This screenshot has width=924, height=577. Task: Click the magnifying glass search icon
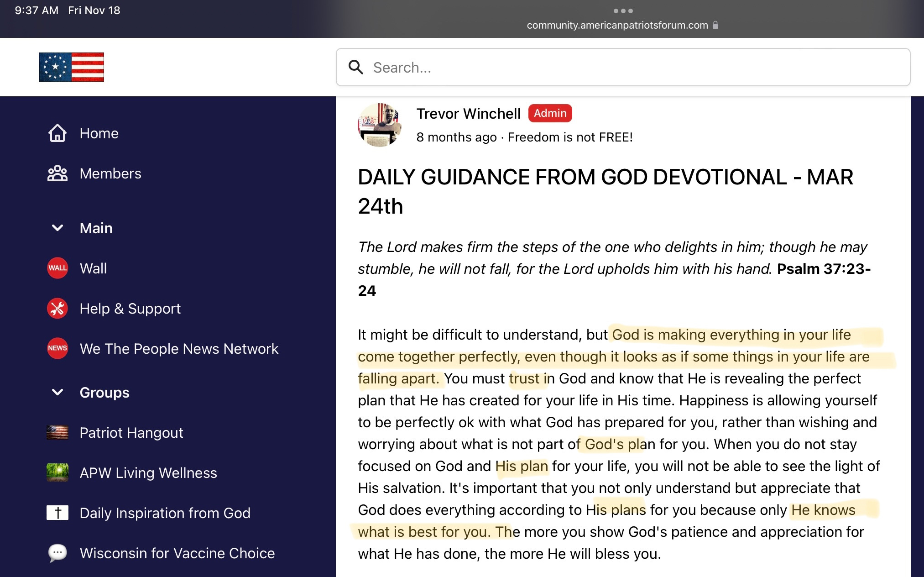356,67
